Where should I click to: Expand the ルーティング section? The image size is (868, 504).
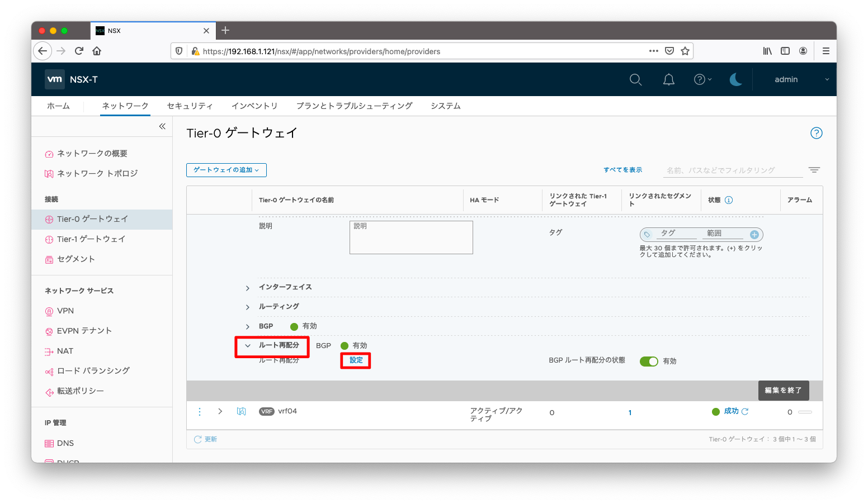pos(247,307)
